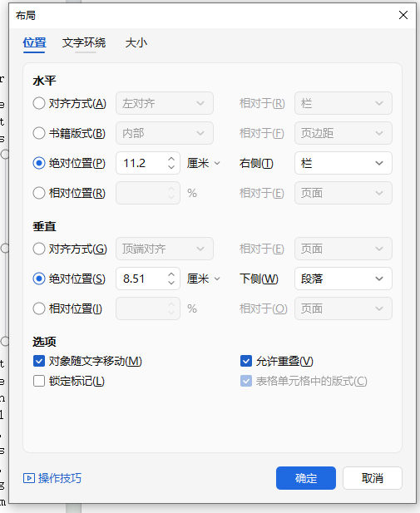Increase vertical absolute position with up arrow

171,274
